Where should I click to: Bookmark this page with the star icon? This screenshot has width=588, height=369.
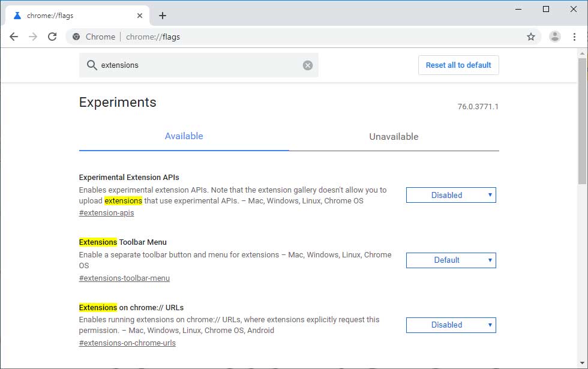(x=530, y=37)
